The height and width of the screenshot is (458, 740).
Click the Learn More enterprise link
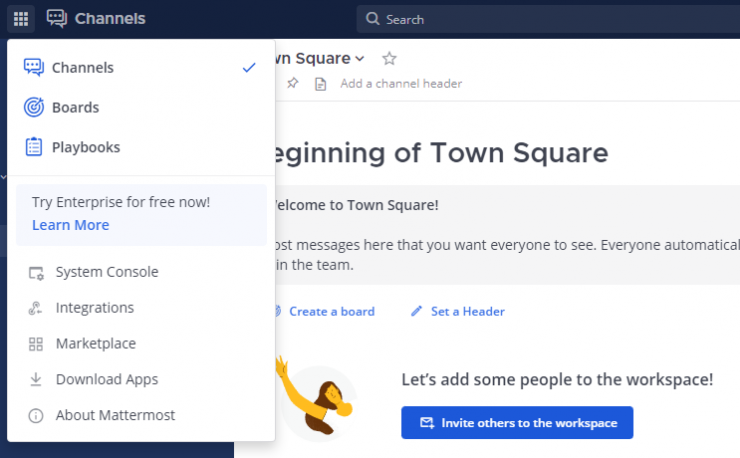(x=71, y=225)
